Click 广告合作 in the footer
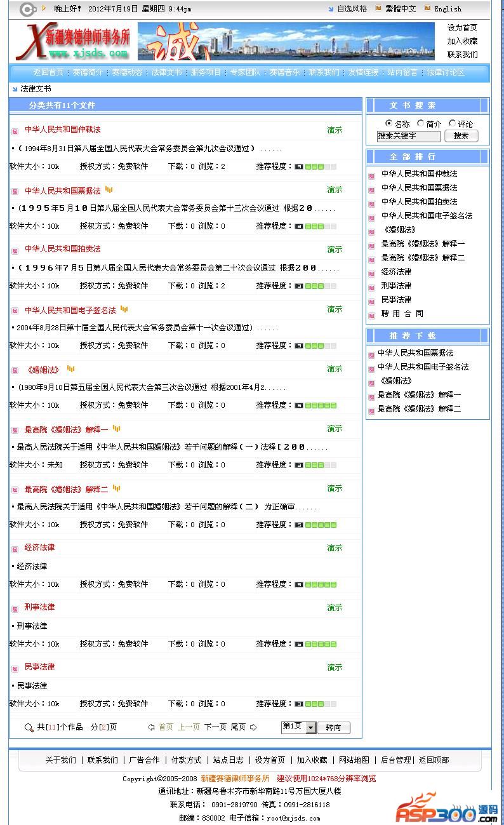This screenshot has width=504, height=825. [x=144, y=760]
